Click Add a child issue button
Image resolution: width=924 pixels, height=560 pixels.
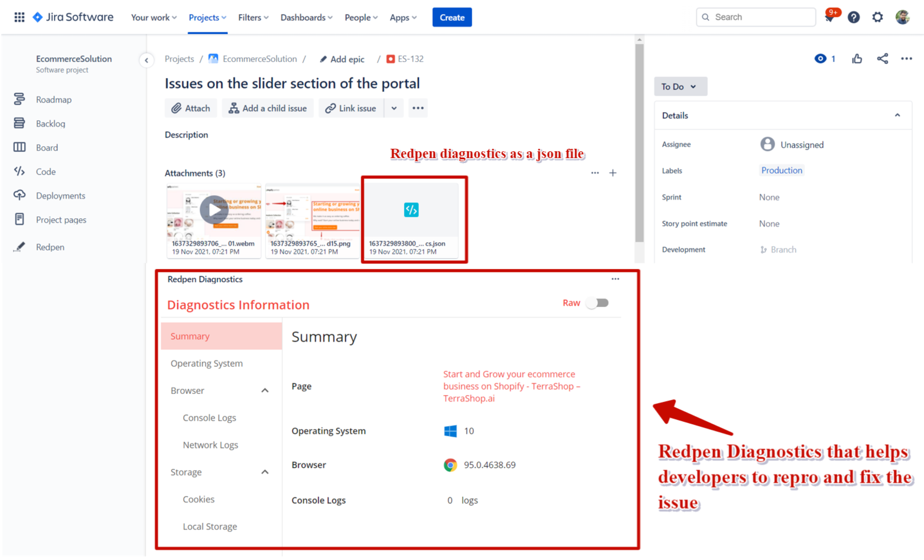tap(268, 108)
